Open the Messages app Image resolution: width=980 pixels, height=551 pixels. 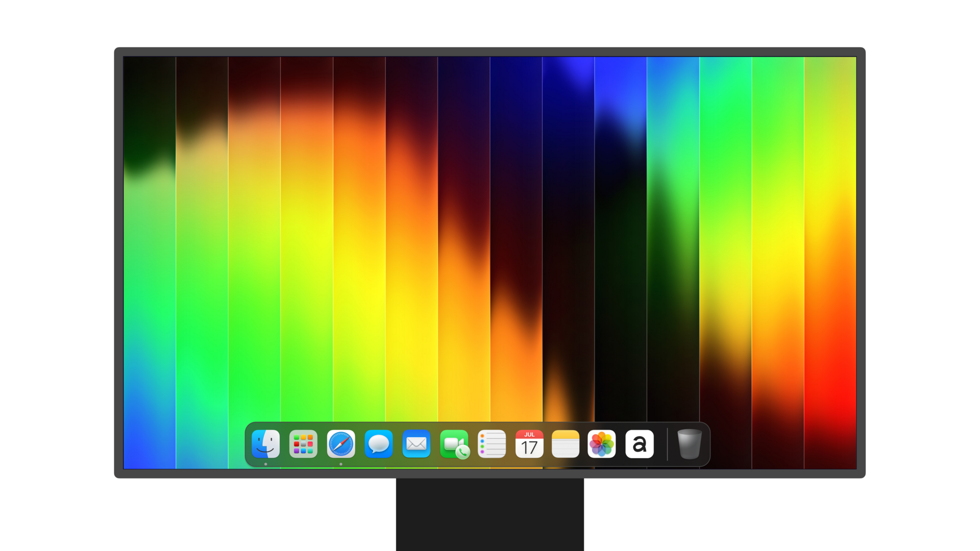click(378, 443)
